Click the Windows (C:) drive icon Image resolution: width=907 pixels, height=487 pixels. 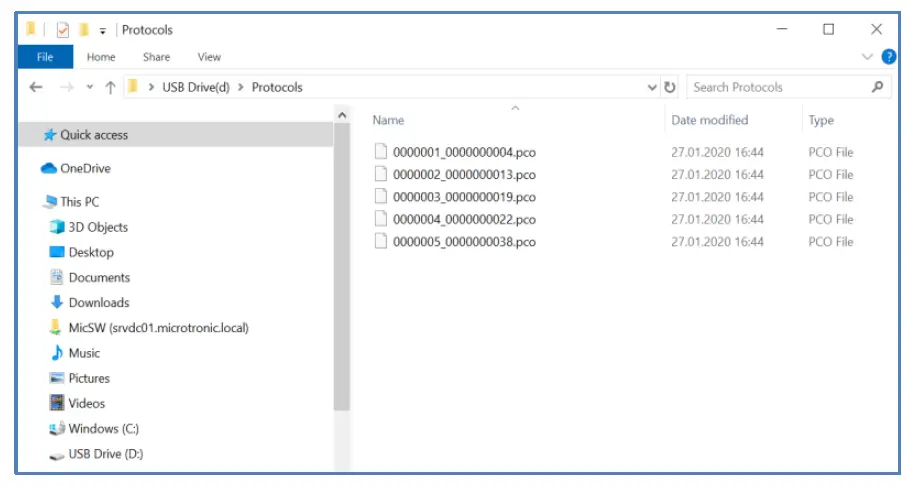coord(57,429)
